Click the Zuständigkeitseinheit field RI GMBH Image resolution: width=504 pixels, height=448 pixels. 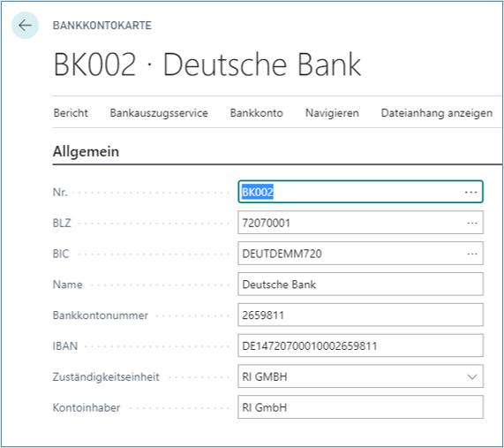(x=360, y=376)
